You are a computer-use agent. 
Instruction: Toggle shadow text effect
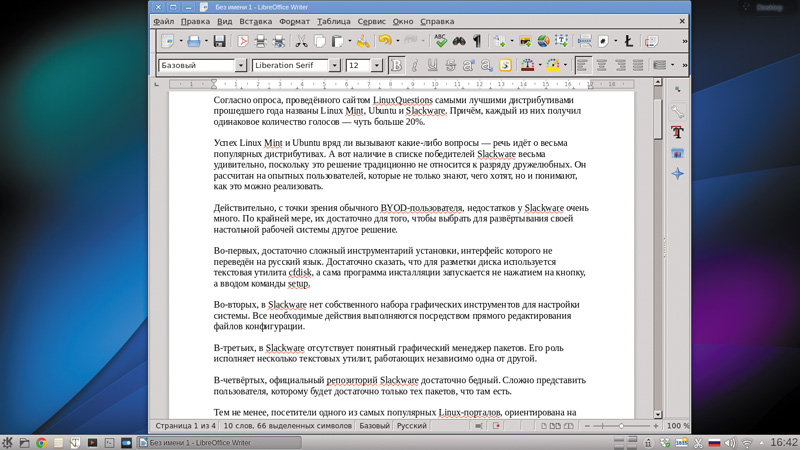pos(505,65)
